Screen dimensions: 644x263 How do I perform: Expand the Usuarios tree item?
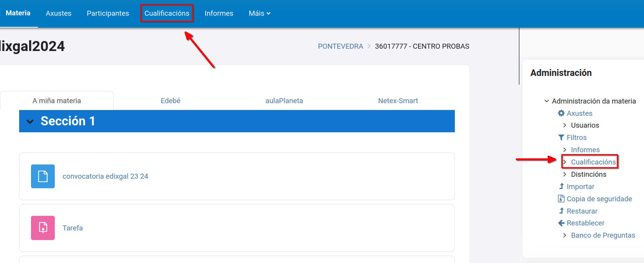[x=565, y=125]
